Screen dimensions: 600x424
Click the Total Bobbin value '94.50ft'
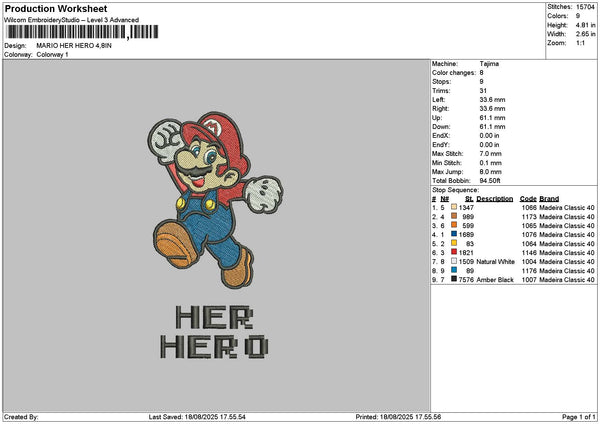tap(490, 181)
